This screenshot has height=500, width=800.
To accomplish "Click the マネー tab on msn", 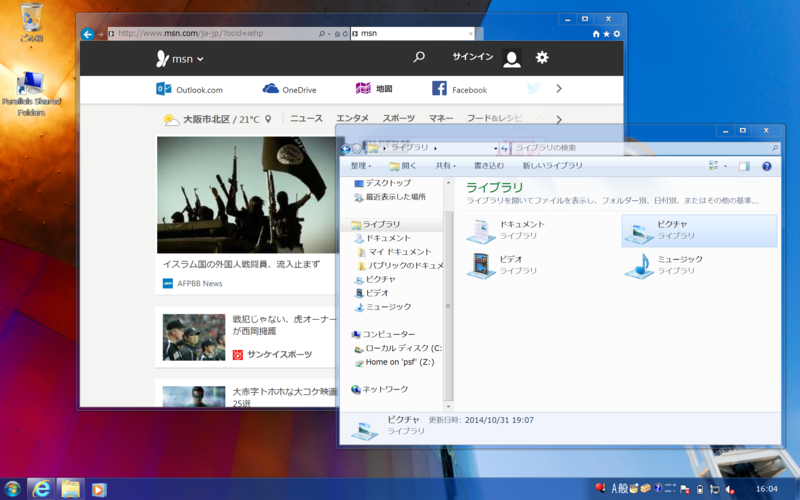I will (x=441, y=118).
